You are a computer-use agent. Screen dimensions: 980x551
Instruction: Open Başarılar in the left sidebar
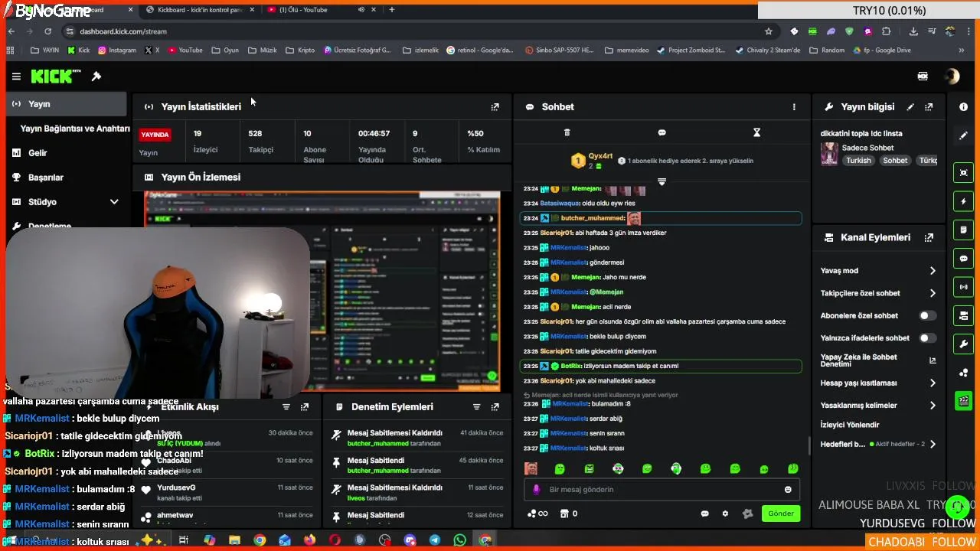tap(46, 178)
